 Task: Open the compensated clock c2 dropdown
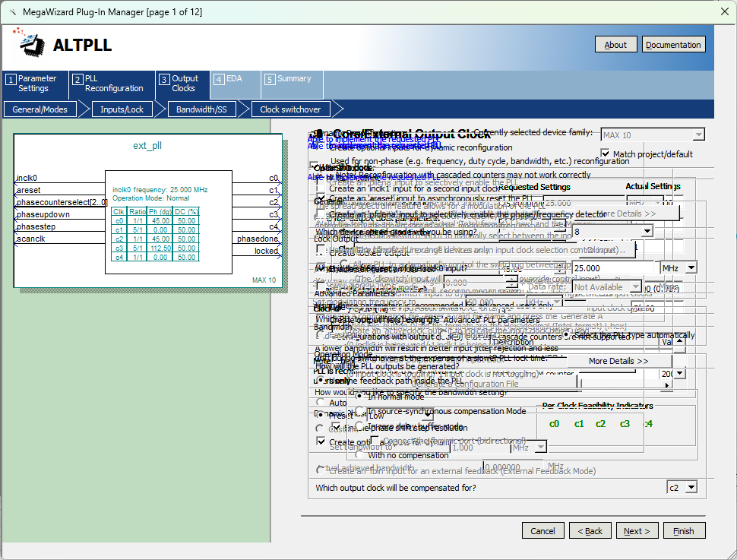pos(682,488)
